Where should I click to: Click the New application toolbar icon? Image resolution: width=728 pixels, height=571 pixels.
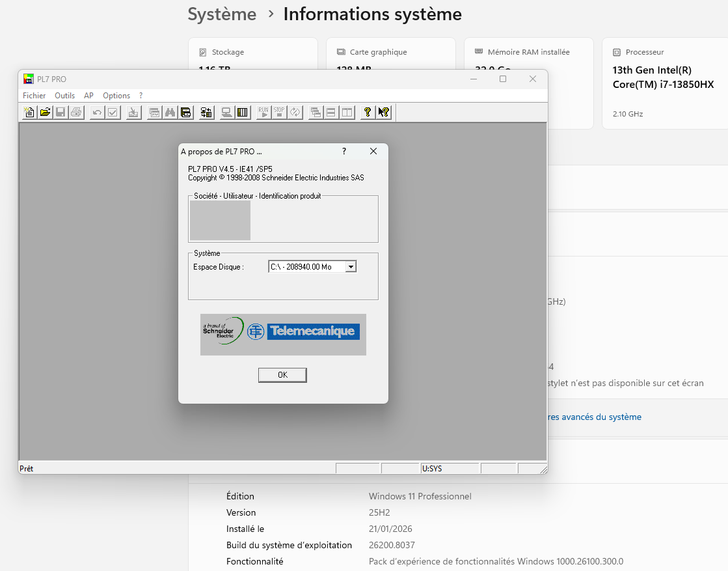pos(29,112)
